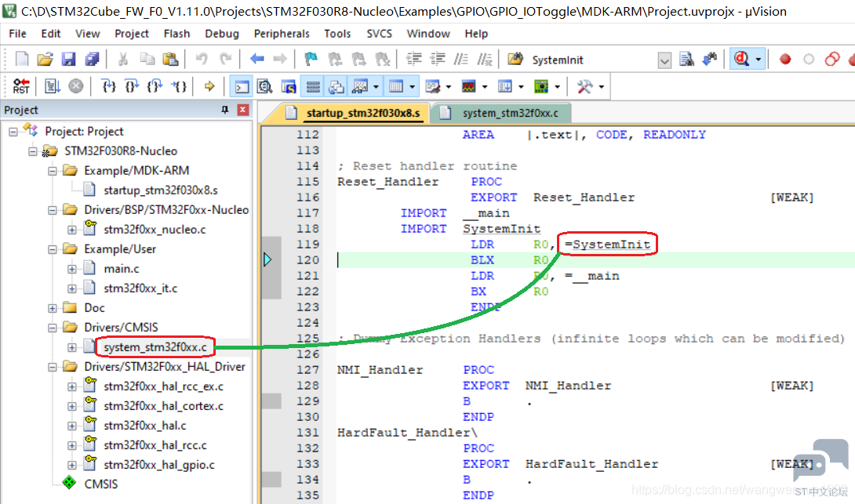Click the Toolbox wrench and hammer icon
This screenshot has width=855, height=504.
click(x=585, y=86)
